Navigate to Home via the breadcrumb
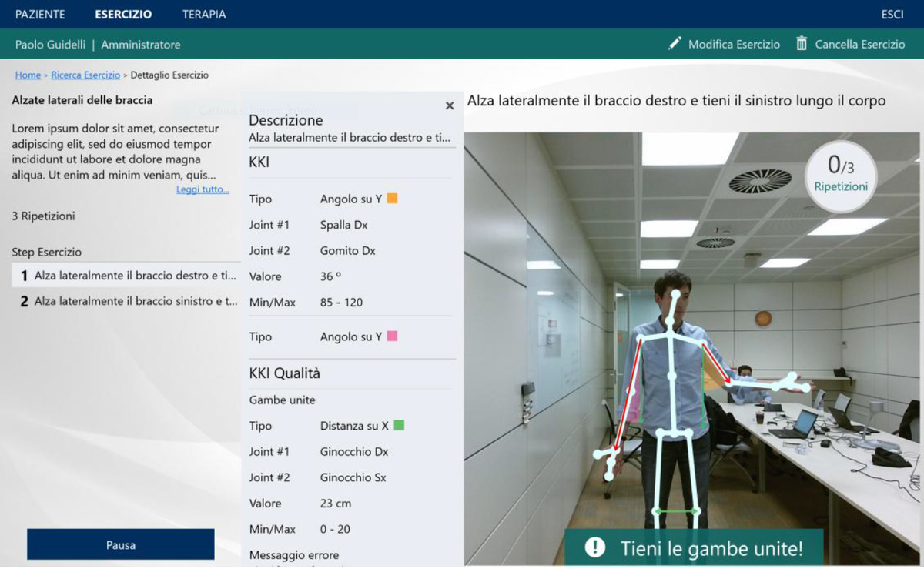 (x=28, y=75)
